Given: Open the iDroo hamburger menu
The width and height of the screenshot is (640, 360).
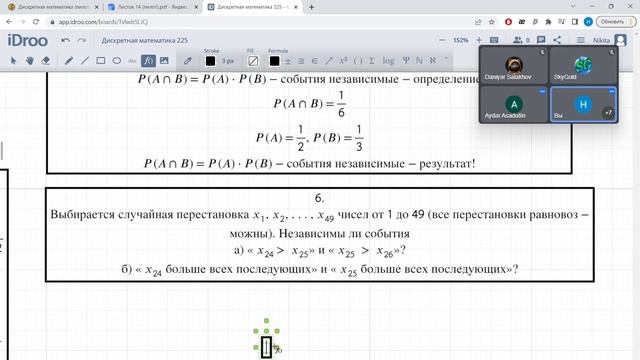Looking at the screenshot, I should 580,40.
